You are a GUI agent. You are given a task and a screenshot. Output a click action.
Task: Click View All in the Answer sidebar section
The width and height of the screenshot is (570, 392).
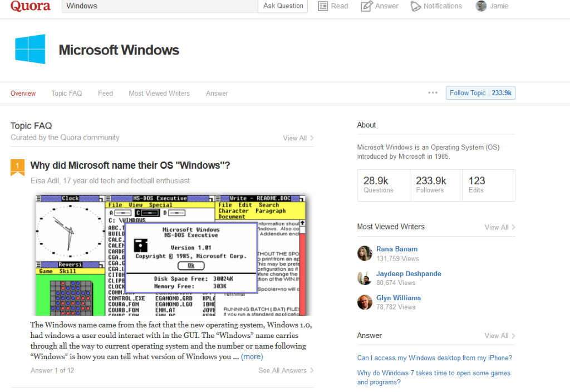[500, 336]
